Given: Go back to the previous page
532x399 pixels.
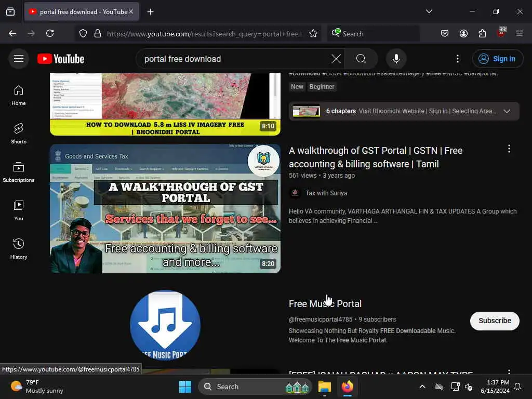Looking at the screenshot, I should pyautogui.click(x=12, y=33).
